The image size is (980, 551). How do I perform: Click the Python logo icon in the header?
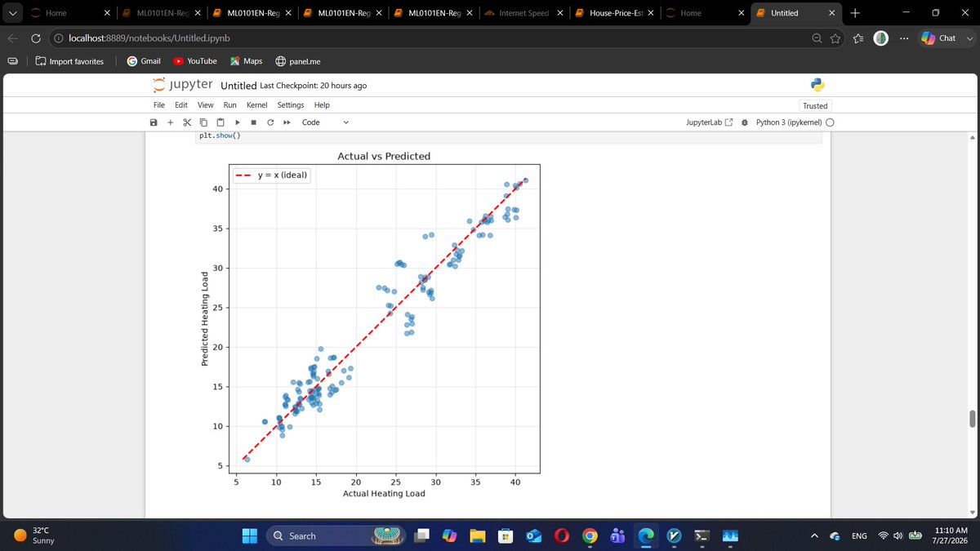tap(817, 85)
